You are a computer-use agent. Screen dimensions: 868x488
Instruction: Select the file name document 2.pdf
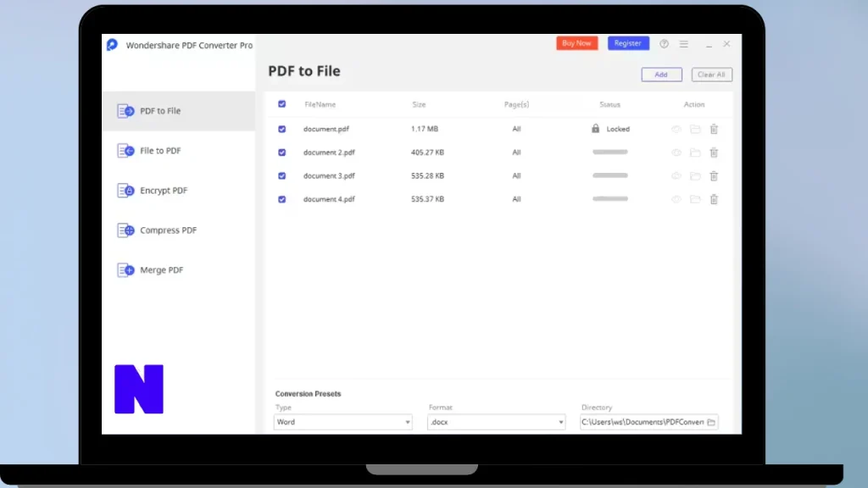click(329, 152)
